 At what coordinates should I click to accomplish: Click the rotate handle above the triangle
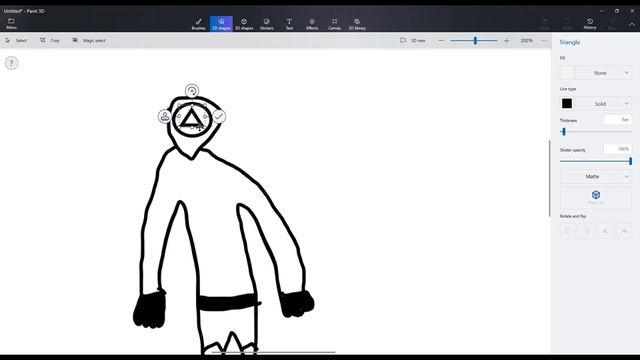(x=192, y=91)
